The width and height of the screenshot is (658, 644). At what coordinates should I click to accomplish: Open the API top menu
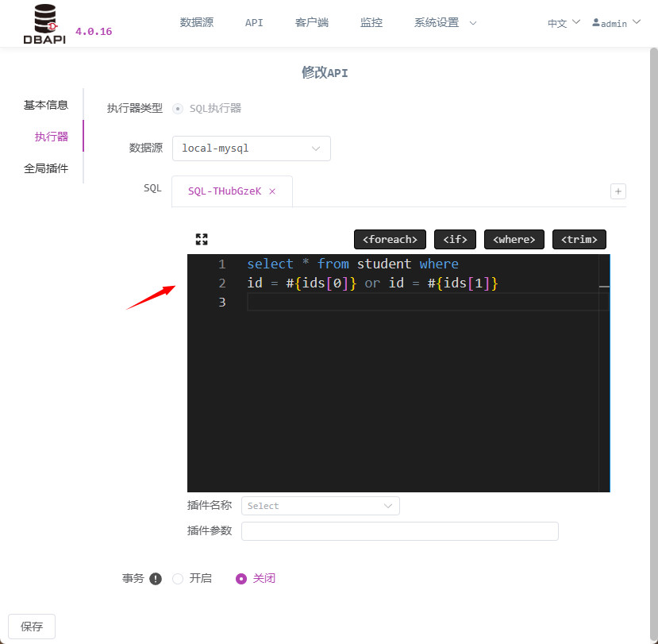click(x=254, y=23)
